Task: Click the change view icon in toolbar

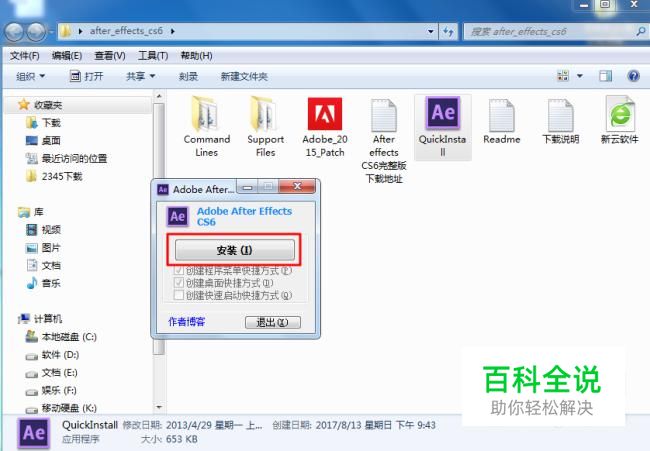Action: pos(563,76)
